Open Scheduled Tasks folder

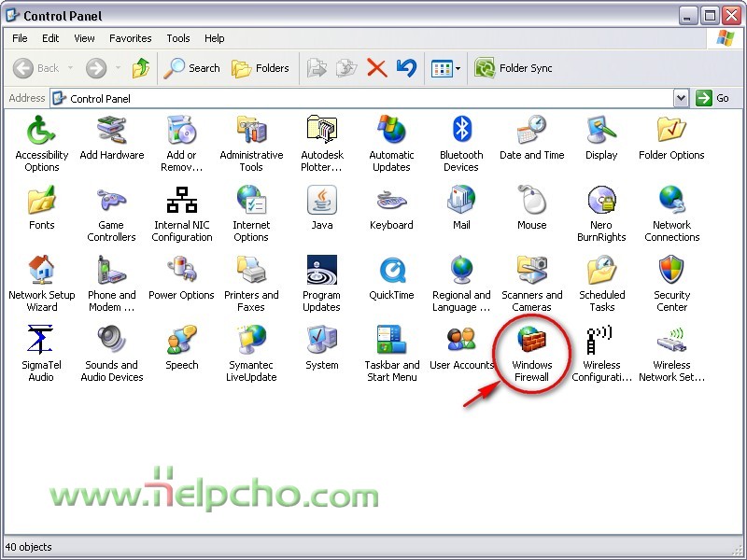[x=601, y=284]
